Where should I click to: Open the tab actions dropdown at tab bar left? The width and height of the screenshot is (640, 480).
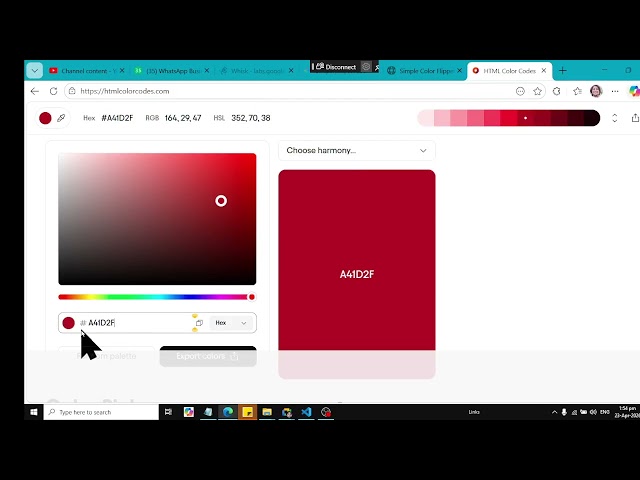pos(35,71)
